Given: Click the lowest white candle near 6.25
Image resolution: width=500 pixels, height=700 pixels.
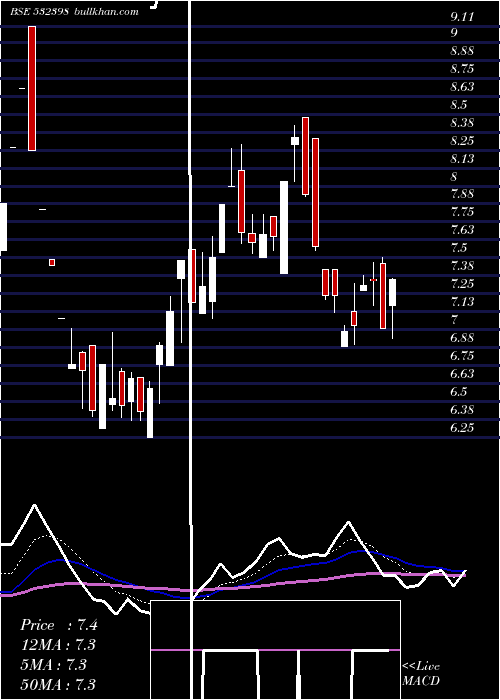Looking at the screenshot, I should click(x=150, y=413).
